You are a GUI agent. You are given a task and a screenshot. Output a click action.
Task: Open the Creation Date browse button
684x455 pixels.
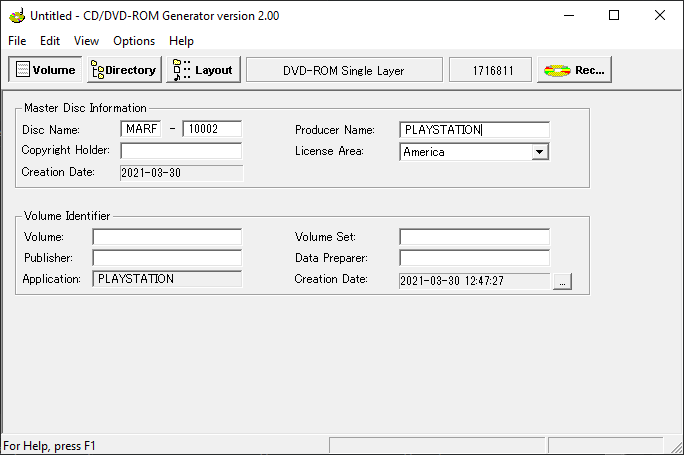click(x=563, y=282)
